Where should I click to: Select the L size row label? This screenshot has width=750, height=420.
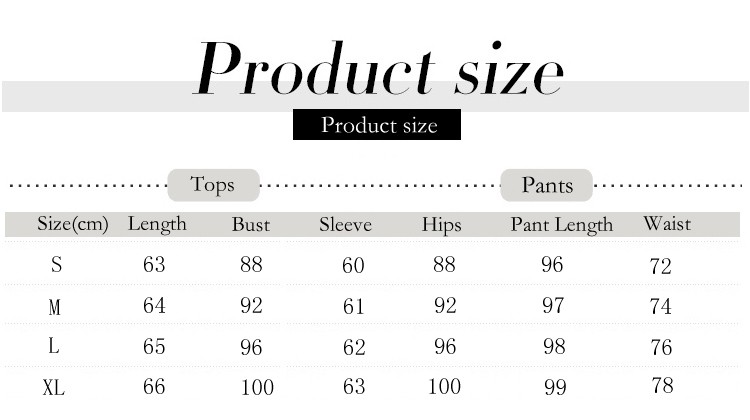(54, 345)
